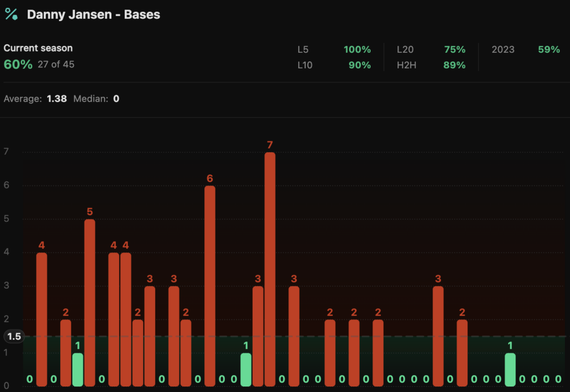
Task: Select the 60% current season hit rate
Action: (x=18, y=64)
